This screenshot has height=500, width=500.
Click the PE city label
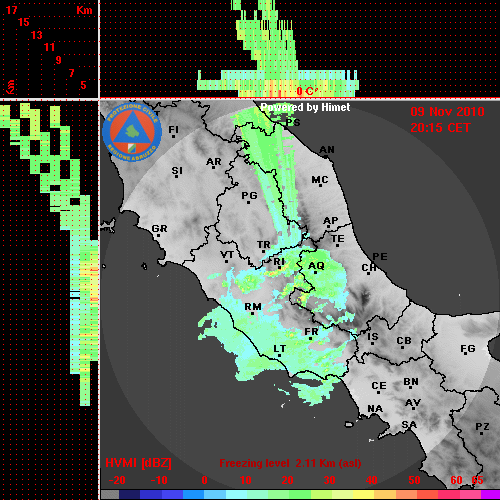point(380,257)
